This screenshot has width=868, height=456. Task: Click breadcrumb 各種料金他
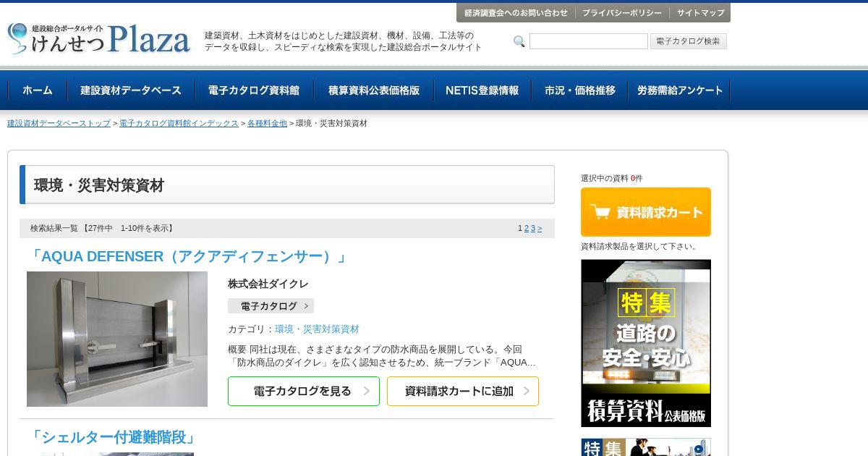[x=267, y=124]
